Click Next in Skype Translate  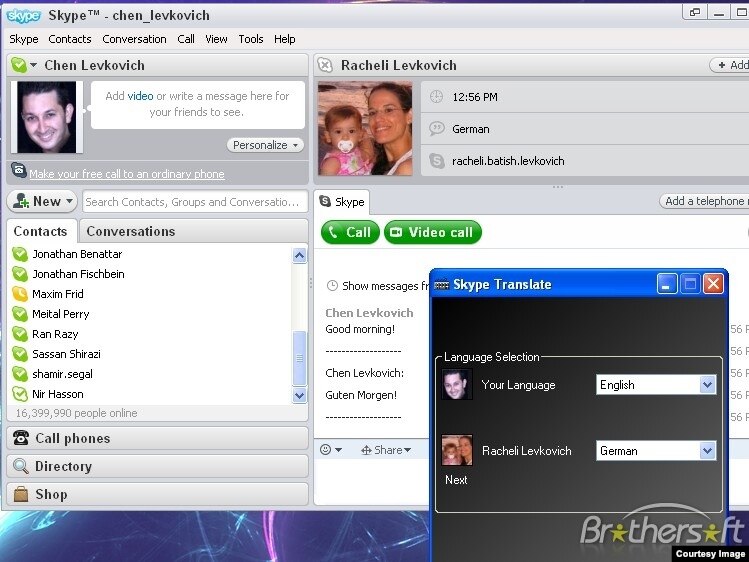click(456, 480)
